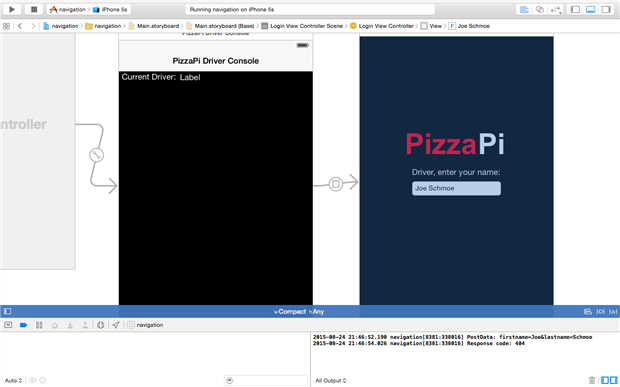Select the relationship segue circle icon
The height and width of the screenshot is (387, 620).
tap(96, 155)
